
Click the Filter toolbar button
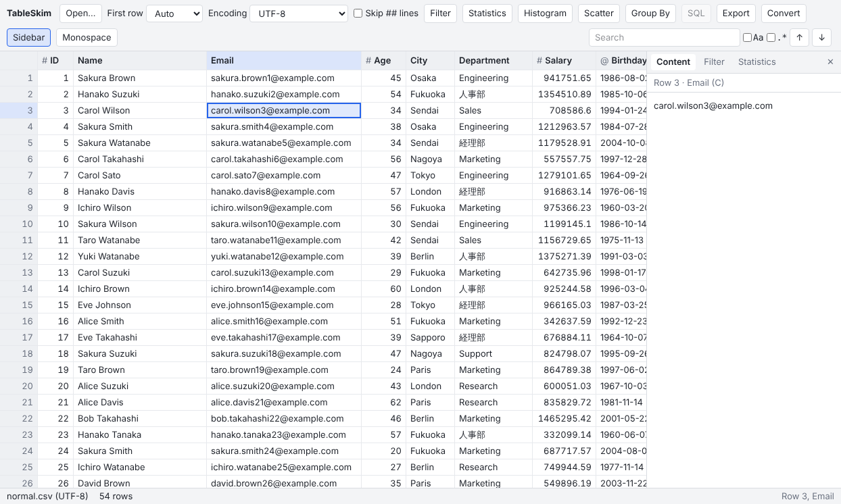tap(440, 14)
